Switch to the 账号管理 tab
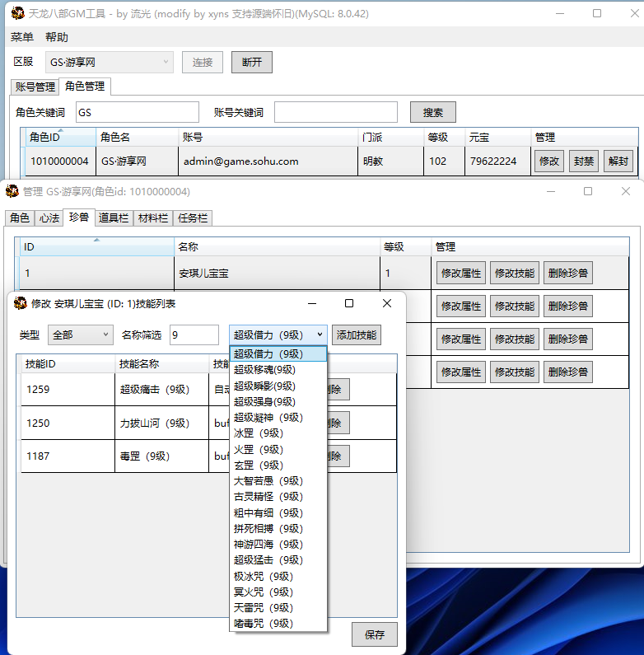 coord(35,87)
